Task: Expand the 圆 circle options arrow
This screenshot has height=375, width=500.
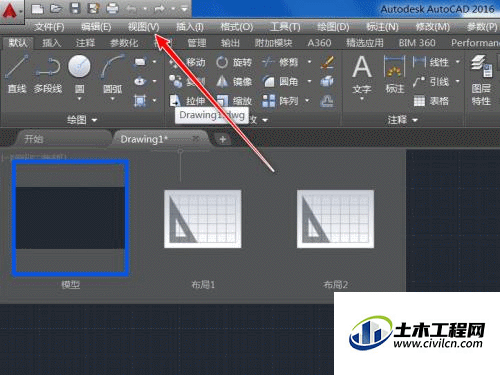Action: pos(79,99)
